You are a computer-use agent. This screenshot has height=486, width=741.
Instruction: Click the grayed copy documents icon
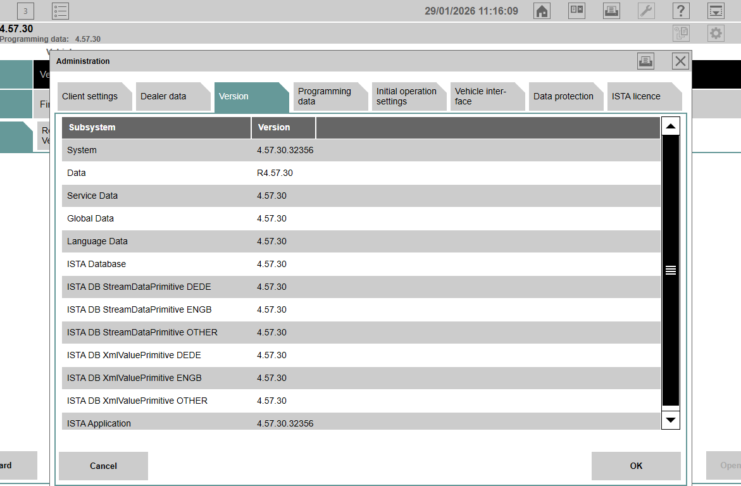click(681, 33)
